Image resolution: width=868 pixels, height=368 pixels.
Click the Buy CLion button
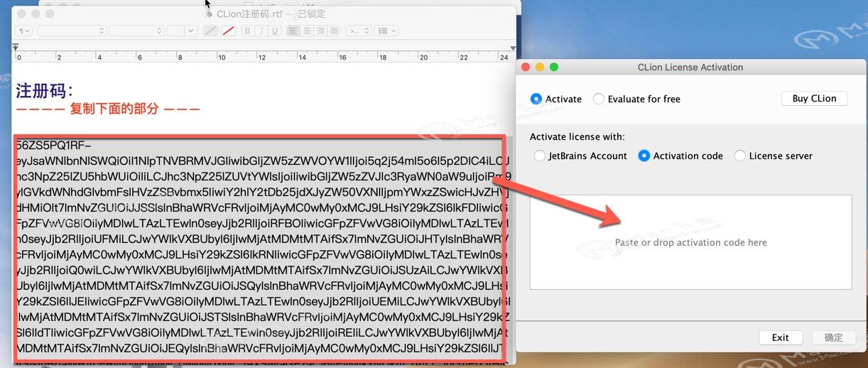814,99
